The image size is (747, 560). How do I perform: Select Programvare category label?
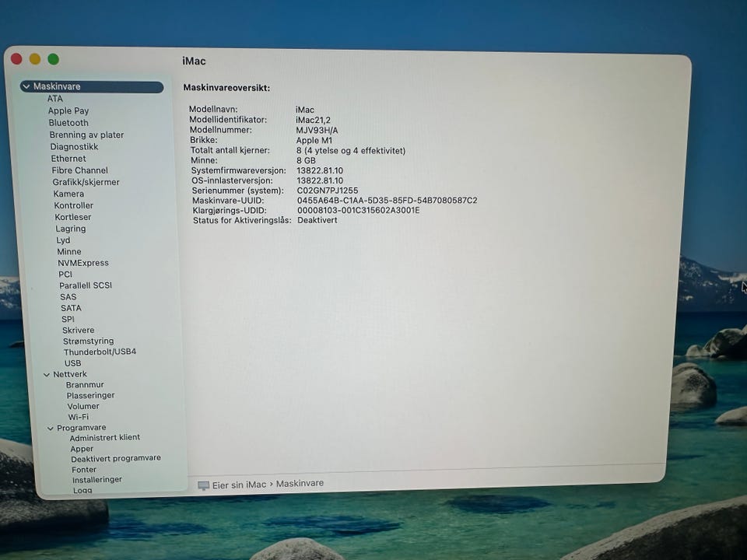(82, 428)
